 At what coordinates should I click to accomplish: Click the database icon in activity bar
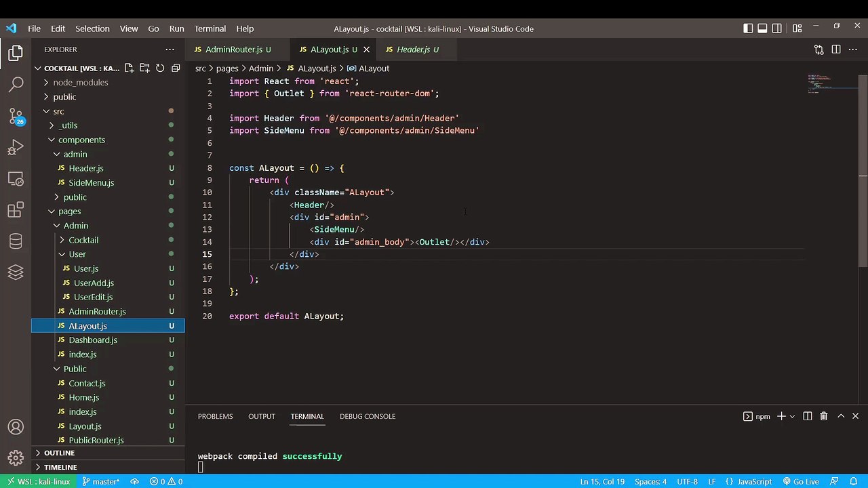pyautogui.click(x=16, y=241)
